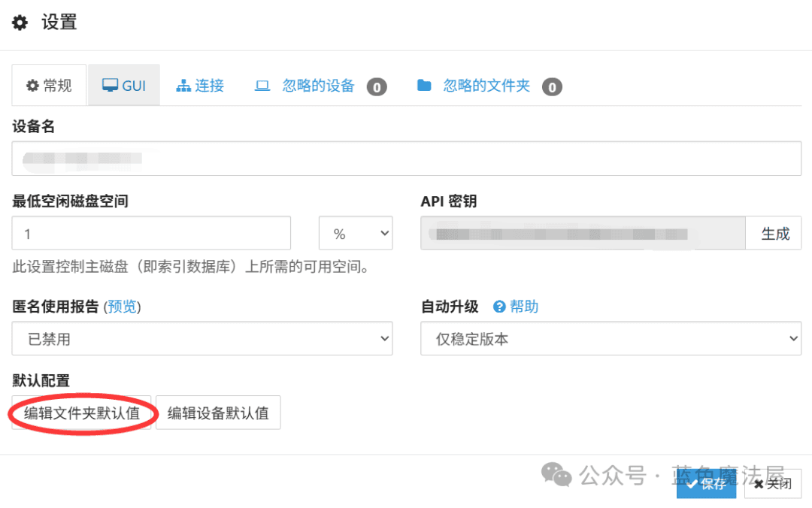Switch to the 连接 tab
This screenshot has width=812, height=508.
click(201, 86)
